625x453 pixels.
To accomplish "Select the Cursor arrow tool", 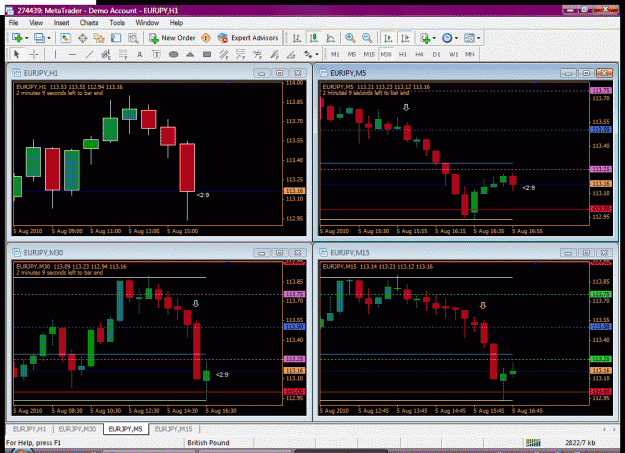I will (16, 54).
